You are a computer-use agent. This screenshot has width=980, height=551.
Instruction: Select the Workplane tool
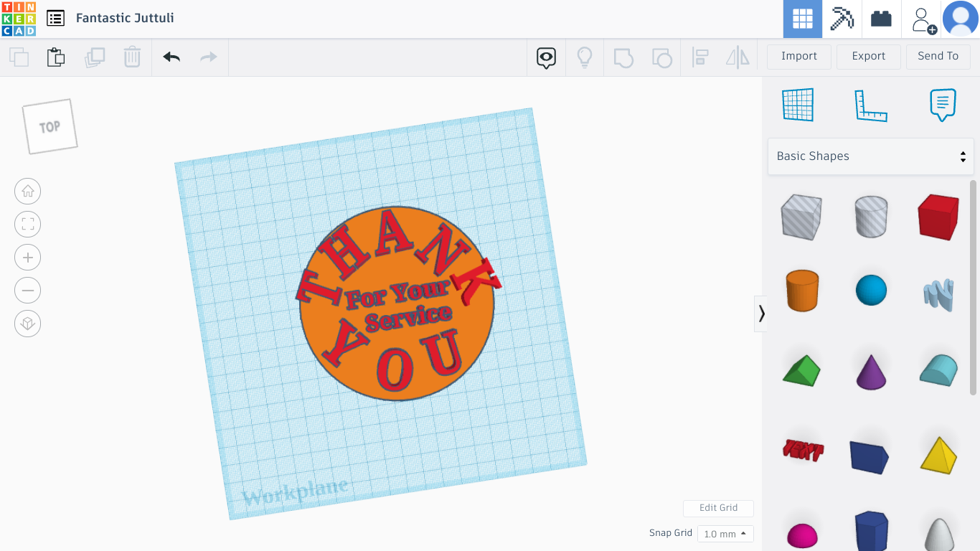[798, 105]
